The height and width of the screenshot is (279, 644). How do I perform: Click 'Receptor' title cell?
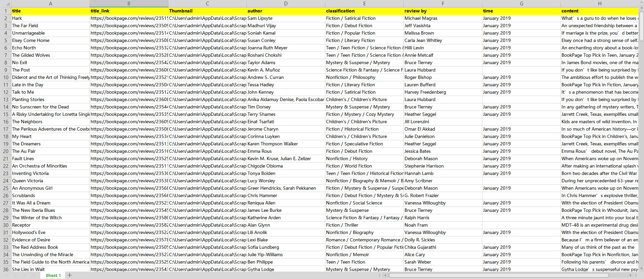coord(51,225)
